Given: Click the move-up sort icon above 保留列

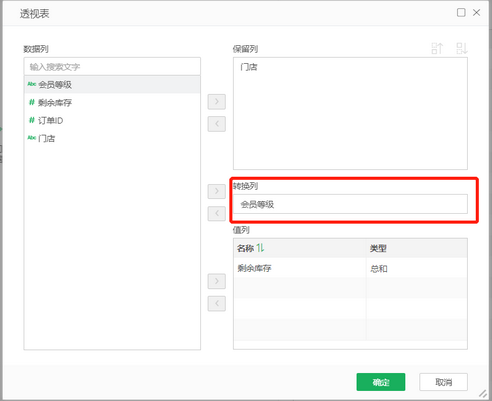Looking at the screenshot, I should click(x=437, y=49).
